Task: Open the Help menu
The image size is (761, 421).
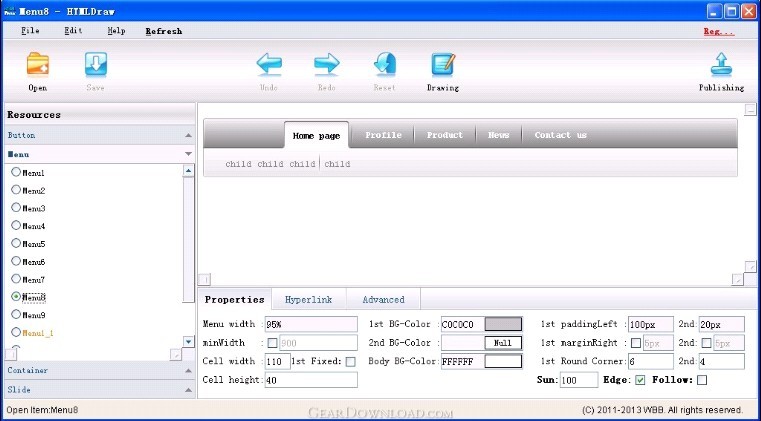Action: (116, 31)
